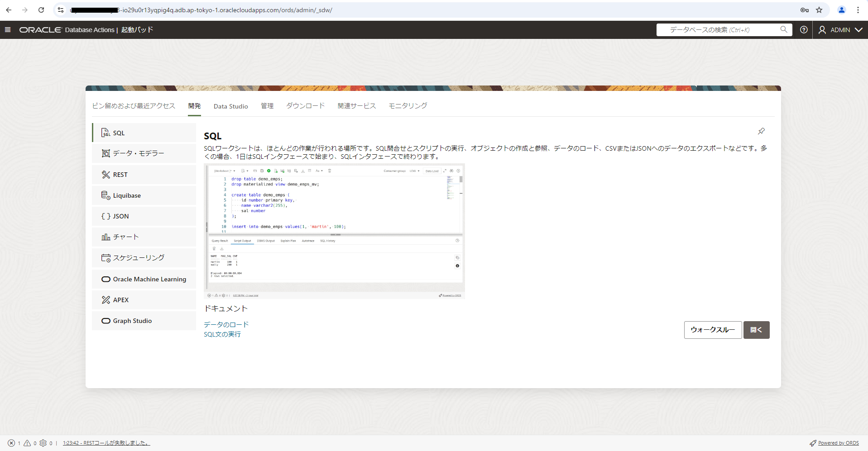
Task: Open APEX from the sidebar
Action: 144,300
